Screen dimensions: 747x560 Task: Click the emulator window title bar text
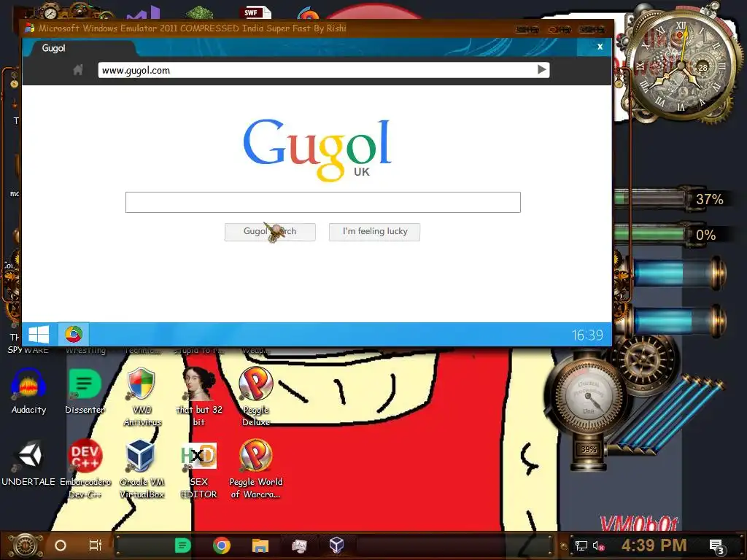193,28
